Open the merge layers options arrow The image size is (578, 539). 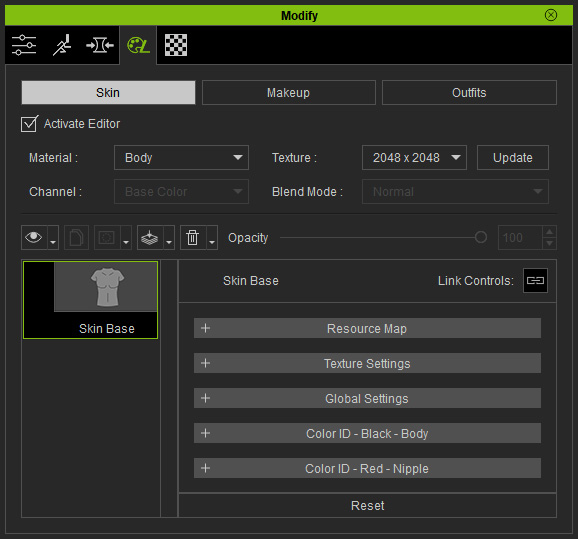[169, 237]
